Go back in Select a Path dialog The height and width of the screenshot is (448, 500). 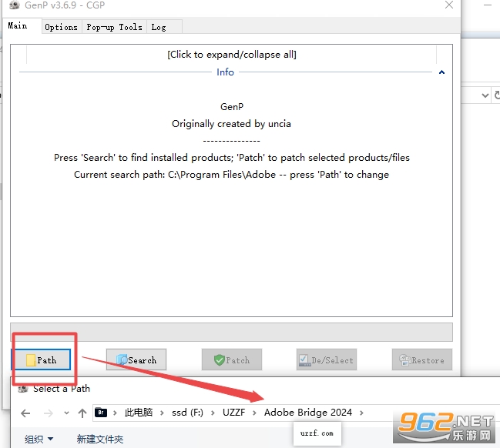25,413
